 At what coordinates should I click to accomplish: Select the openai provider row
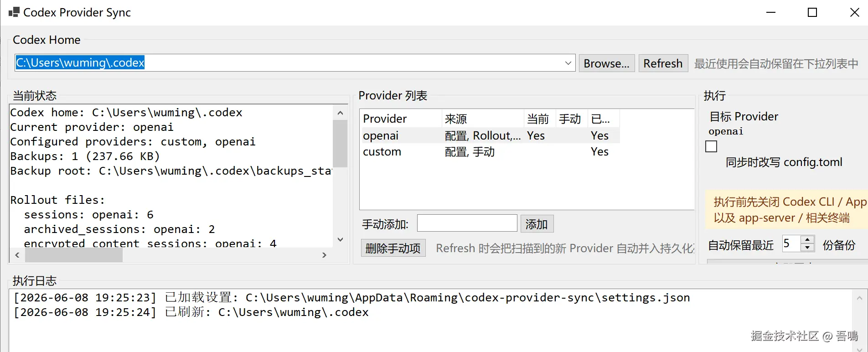click(x=490, y=135)
